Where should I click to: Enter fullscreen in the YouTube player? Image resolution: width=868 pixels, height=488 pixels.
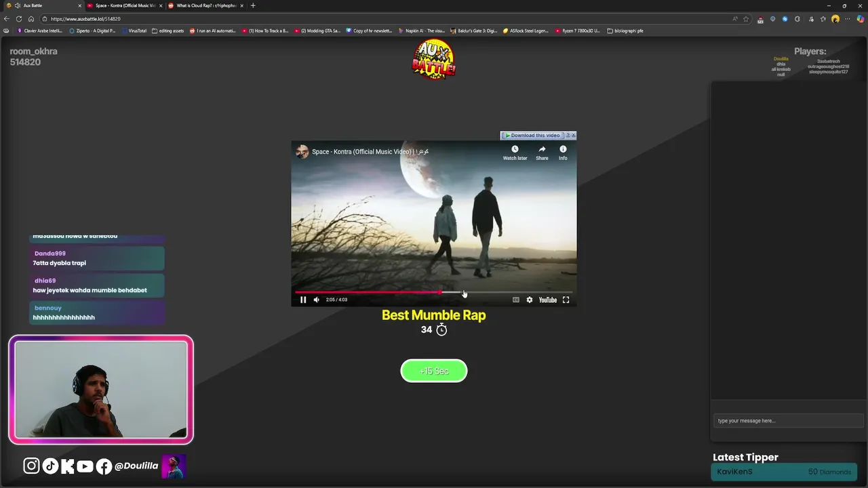click(x=566, y=300)
